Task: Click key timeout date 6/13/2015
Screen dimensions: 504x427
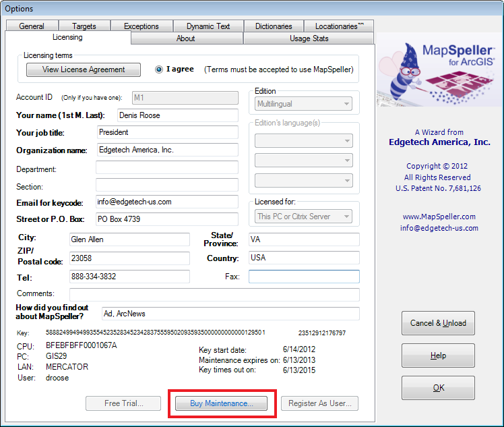Action: click(299, 370)
